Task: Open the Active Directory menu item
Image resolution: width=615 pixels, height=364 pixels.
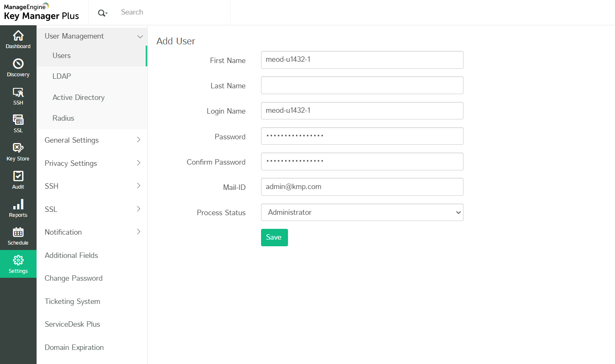Action: (x=78, y=97)
